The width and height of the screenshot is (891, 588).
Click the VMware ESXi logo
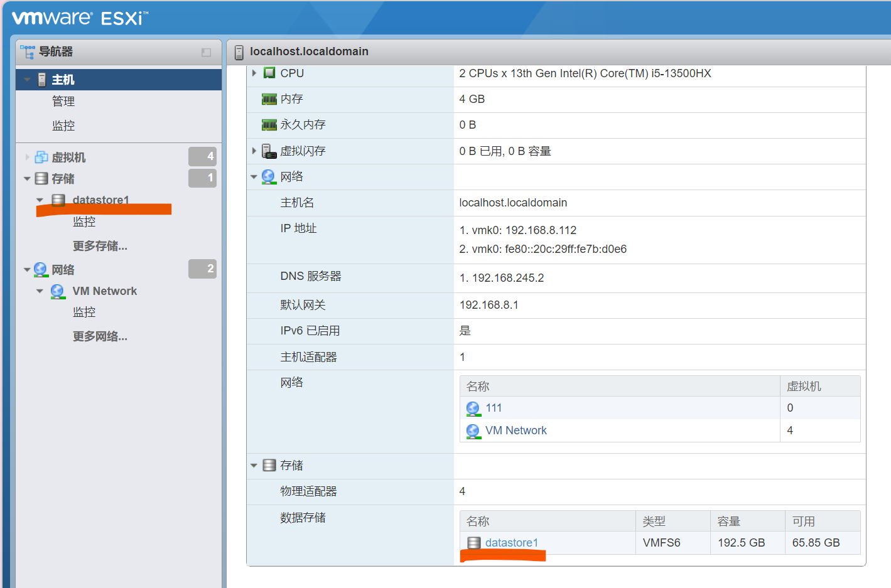(x=80, y=18)
